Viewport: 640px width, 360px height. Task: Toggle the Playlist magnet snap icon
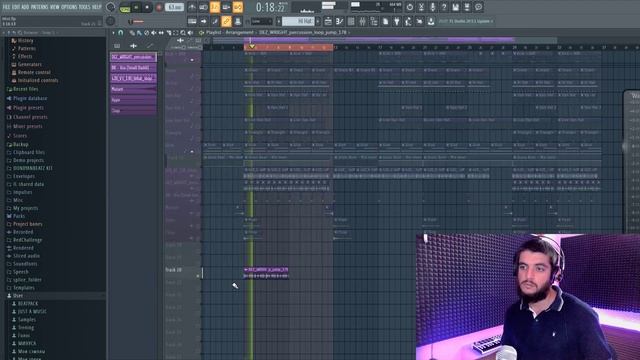pyautogui.click(x=121, y=33)
